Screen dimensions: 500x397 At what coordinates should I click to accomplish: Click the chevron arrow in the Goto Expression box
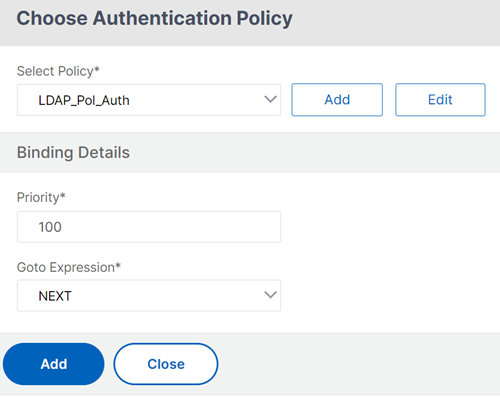pos(270,295)
